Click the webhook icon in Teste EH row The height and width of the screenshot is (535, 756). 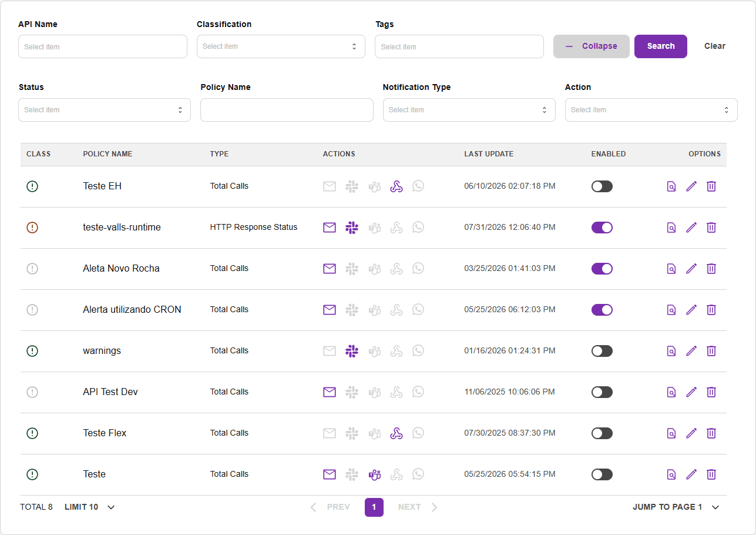(397, 186)
